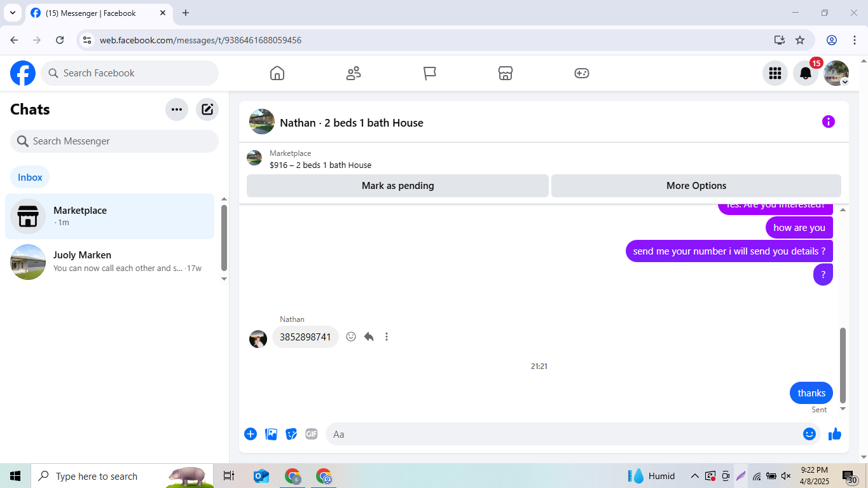Click the muted volume tray icon
Image resolution: width=868 pixels, height=488 pixels.
point(786,476)
